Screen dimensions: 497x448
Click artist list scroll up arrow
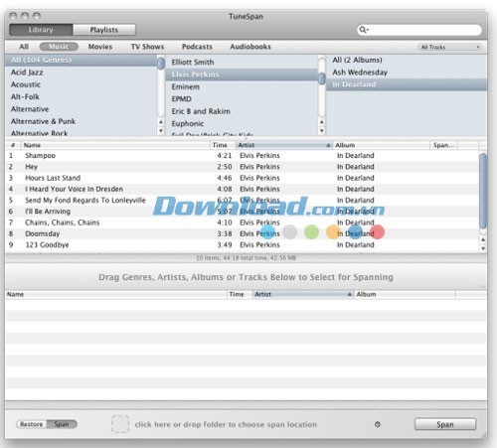coord(321,122)
